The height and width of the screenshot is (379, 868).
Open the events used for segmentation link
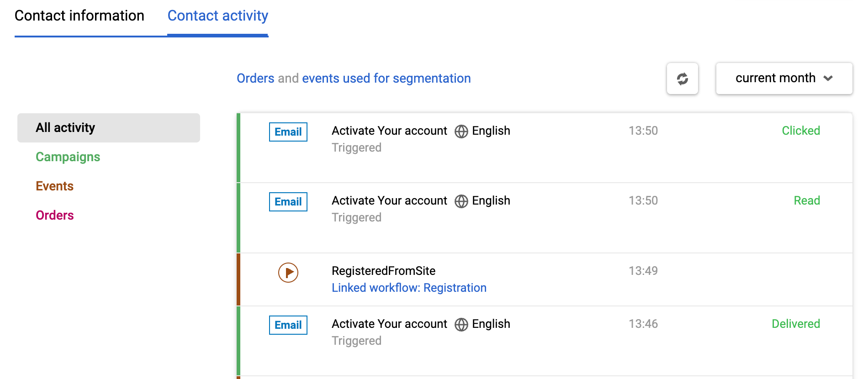(x=386, y=79)
